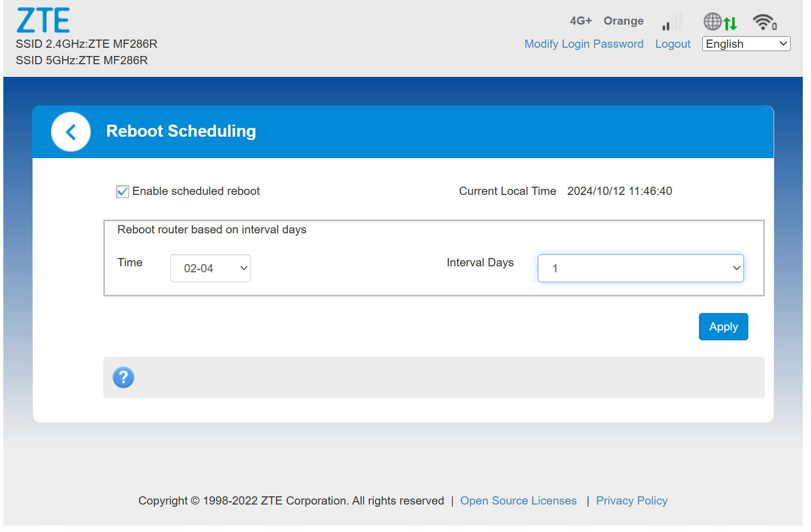This screenshot has height=532, width=811.
Task: Open the Privacy Policy link
Action: pos(632,501)
